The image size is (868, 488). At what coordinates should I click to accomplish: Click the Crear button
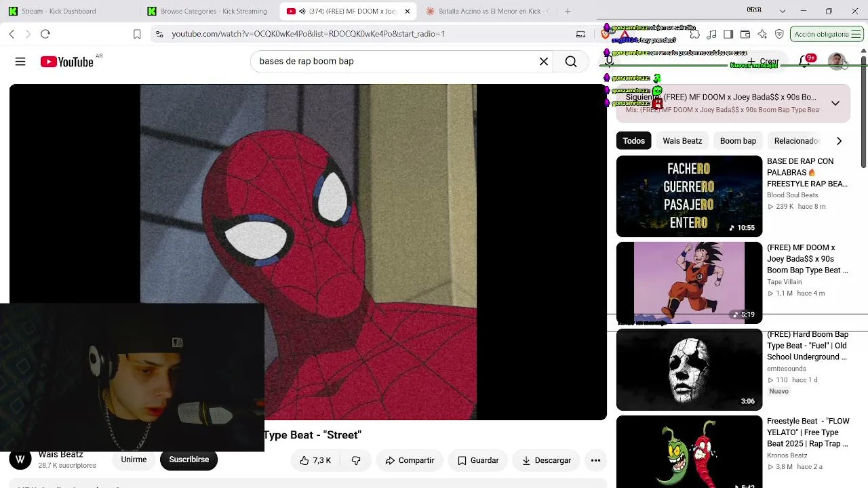[x=764, y=62]
